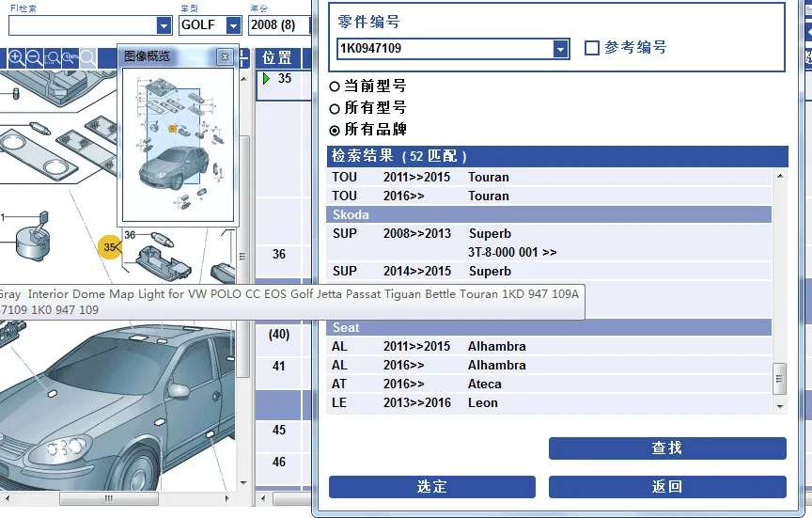
Task: Click the 位置 column header
Action: (277, 58)
